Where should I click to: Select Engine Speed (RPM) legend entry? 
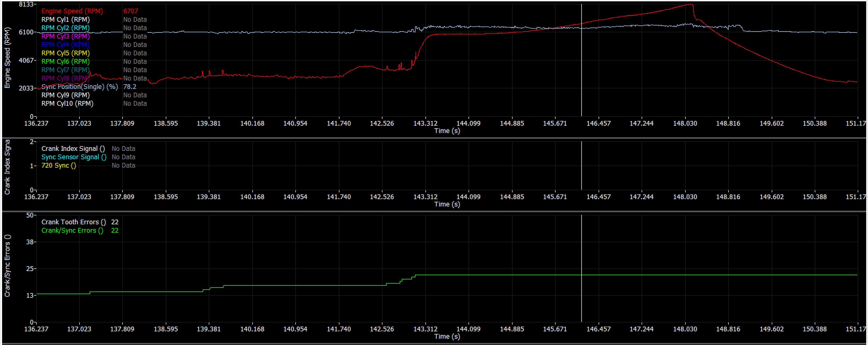click(72, 11)
